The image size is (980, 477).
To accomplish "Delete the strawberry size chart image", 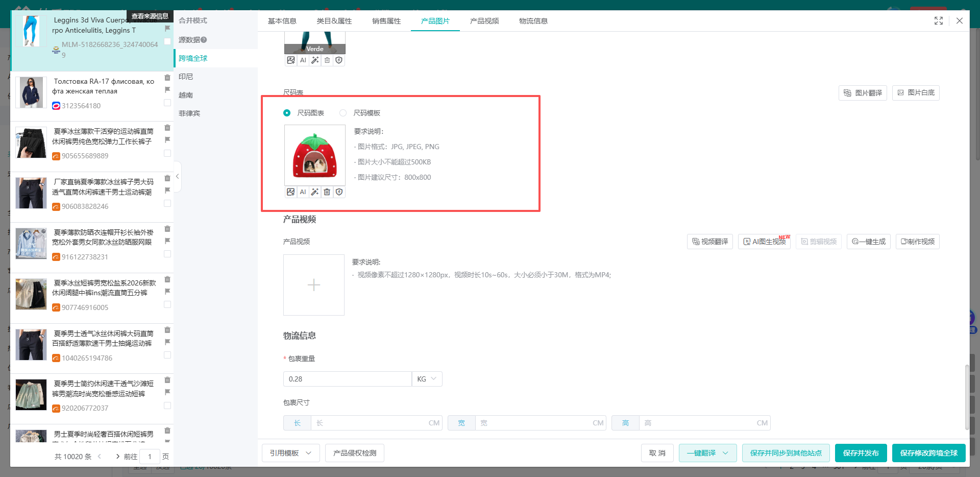I will [x=327, y=192].
